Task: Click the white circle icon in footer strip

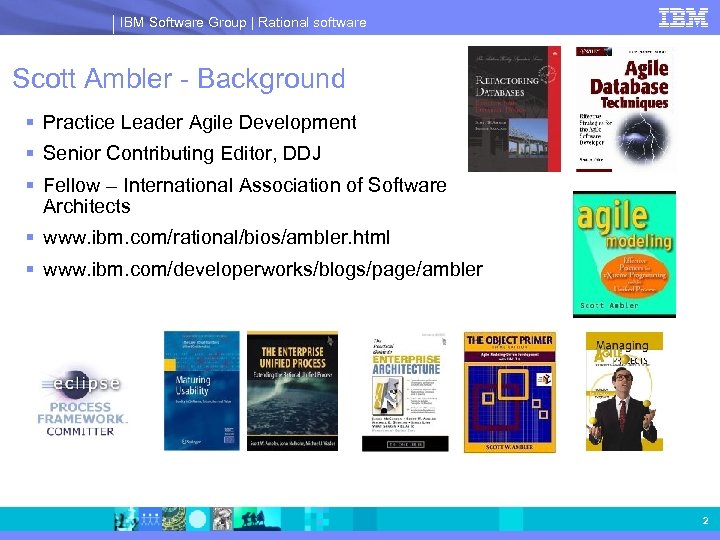Action: click(198, 519)
